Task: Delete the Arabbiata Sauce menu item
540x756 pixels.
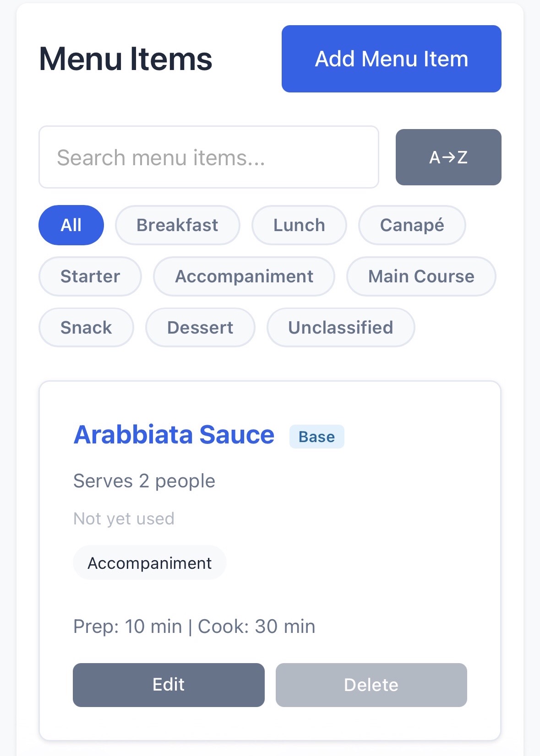Action: [x=371, y=685]
